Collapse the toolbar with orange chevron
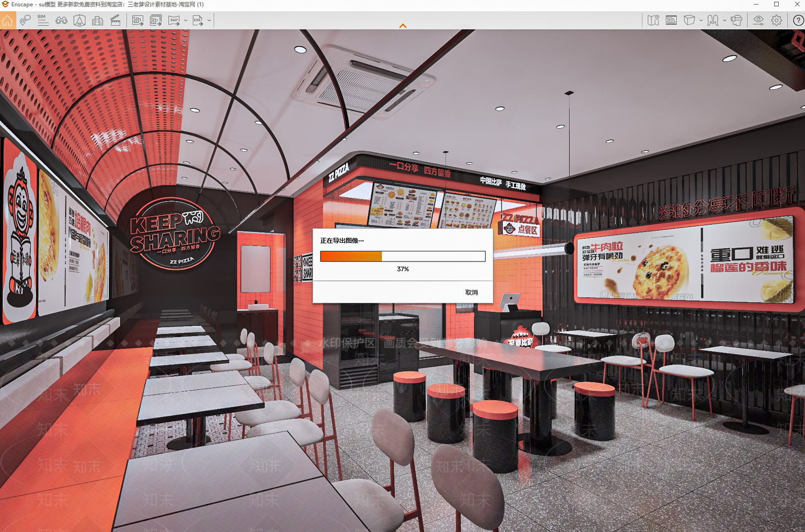 403,26
